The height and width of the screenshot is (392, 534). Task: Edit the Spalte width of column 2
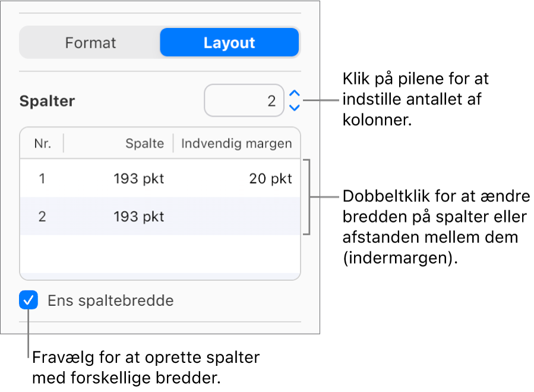coord(138,216)
